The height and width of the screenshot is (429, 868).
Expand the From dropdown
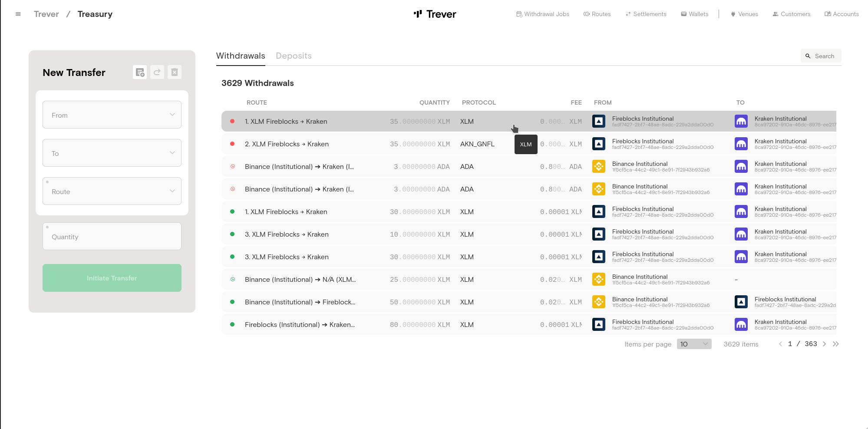tap(112, 115)
